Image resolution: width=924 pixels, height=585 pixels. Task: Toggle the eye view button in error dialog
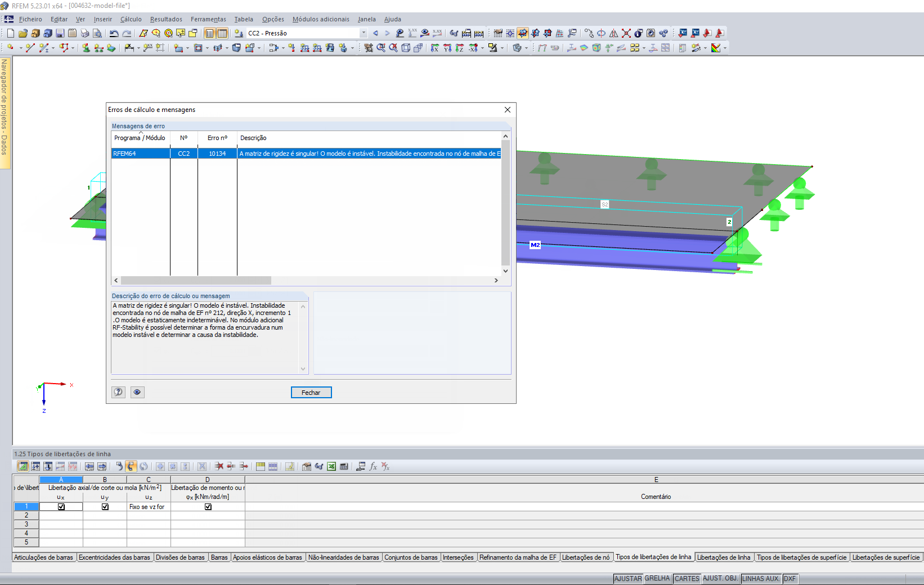(x=137, y=392)
